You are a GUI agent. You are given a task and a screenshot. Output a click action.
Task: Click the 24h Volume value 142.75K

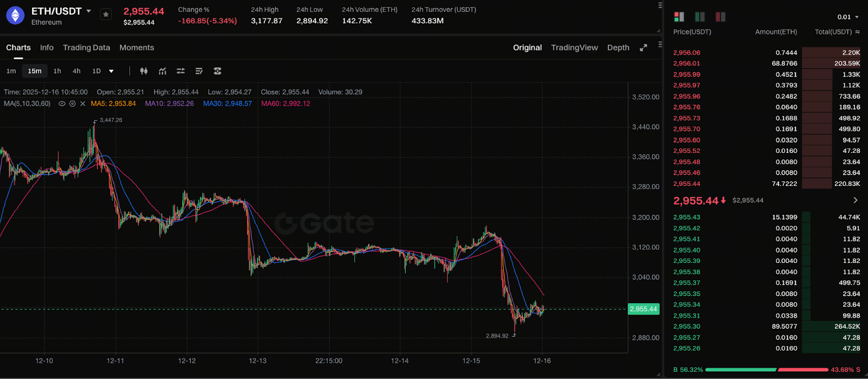point(357,21)
